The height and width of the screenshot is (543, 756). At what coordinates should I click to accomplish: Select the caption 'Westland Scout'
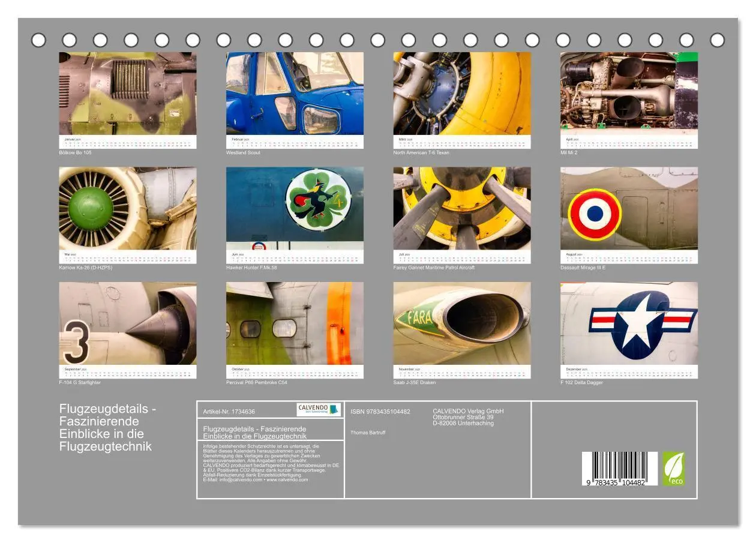(x=243, y=152)
